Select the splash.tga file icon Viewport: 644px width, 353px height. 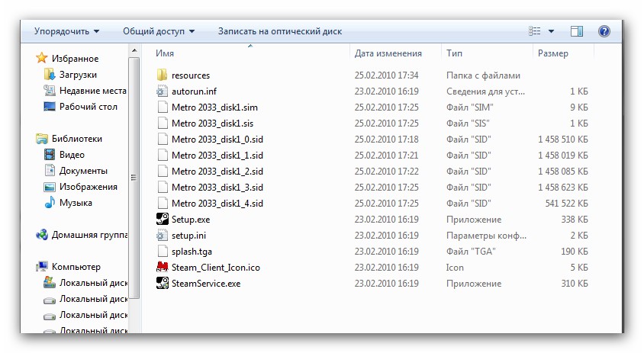point(163,251)
